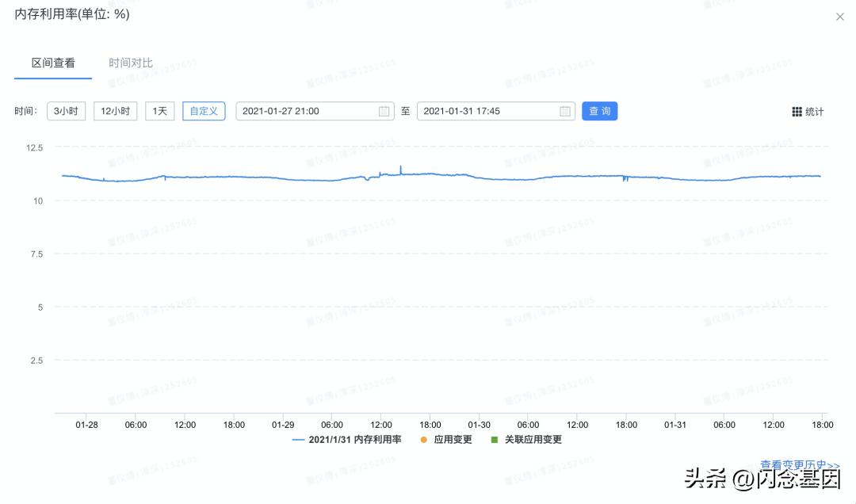
Task: Click the calendar icon beside 2021-01-27 21:00
Action: coord(385,111)
